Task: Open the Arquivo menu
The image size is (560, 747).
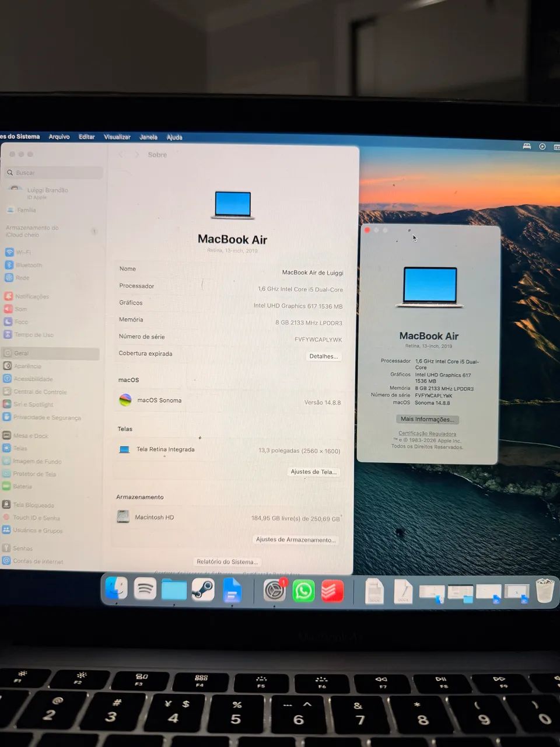Action: coord(60,137)
